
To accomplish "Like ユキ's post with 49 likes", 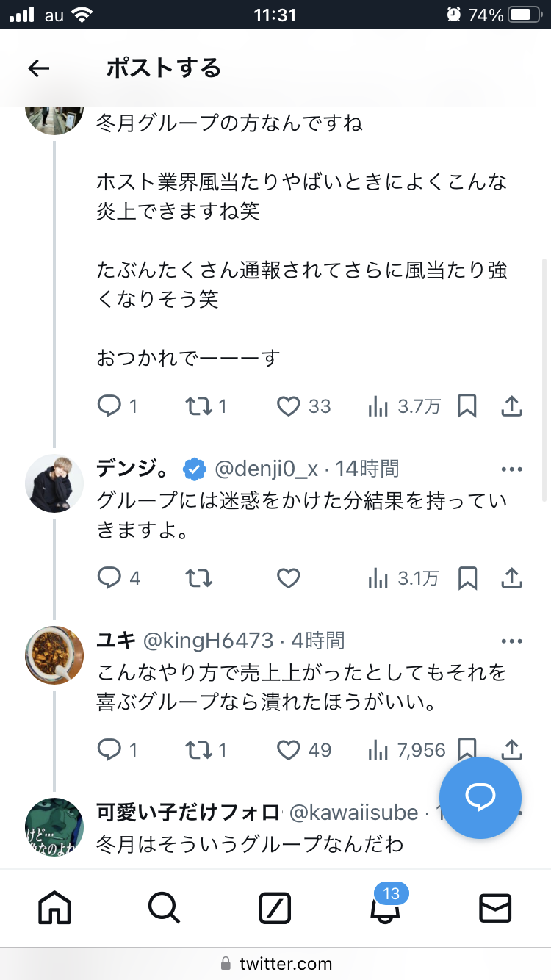I will pyautogui.click(x=289, y=750).
